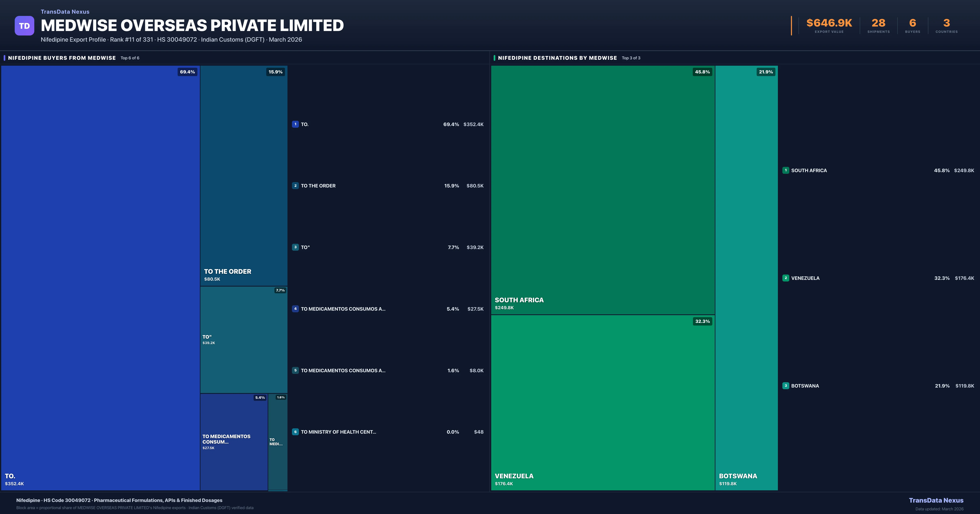
Task: Select the South Africa treemap block
Action: click(603, 190)
